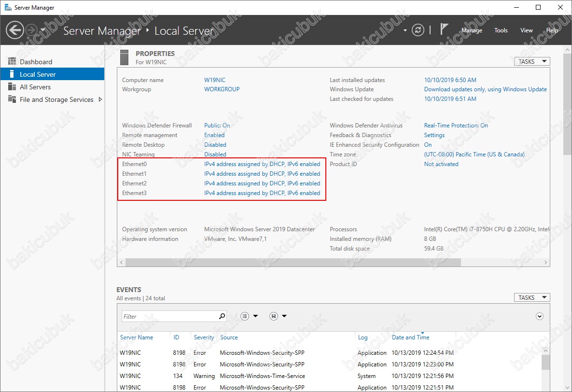Open dropdown arrow next to list icon
572x392 pixels.
tap(256, 316)
